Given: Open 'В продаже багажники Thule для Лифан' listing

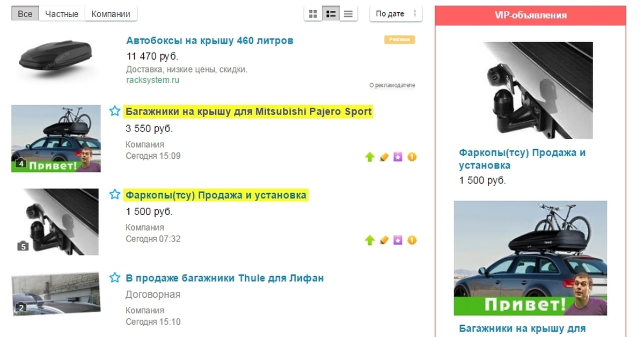Looking at the screenshot, I should pos(224,278).
